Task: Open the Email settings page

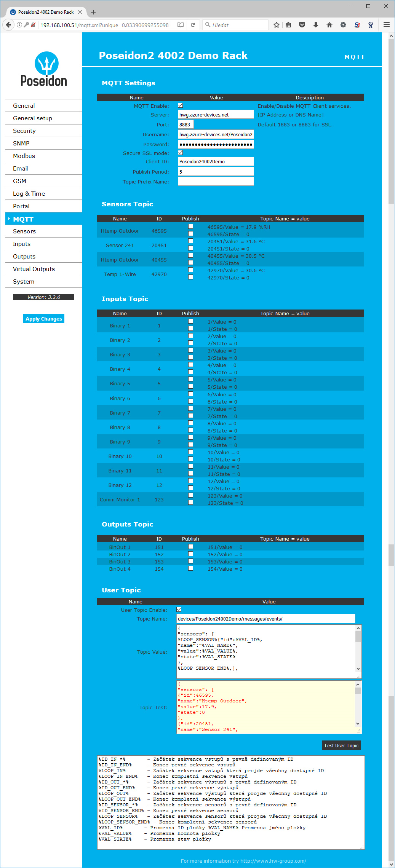Action: pos(43,168)
